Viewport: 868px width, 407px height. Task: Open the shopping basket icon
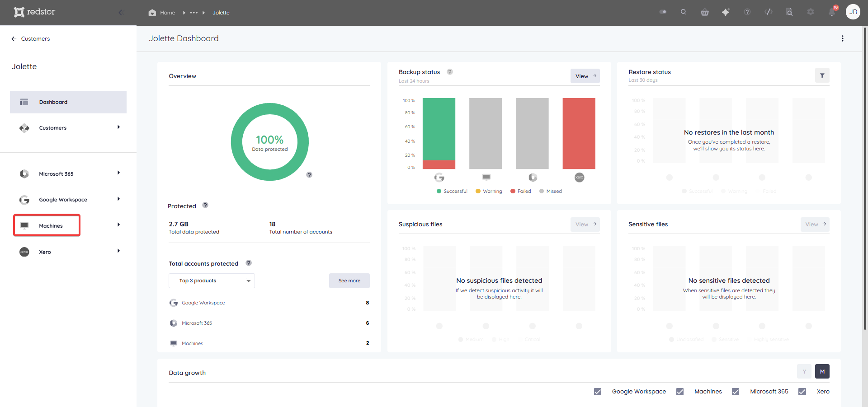705,12
